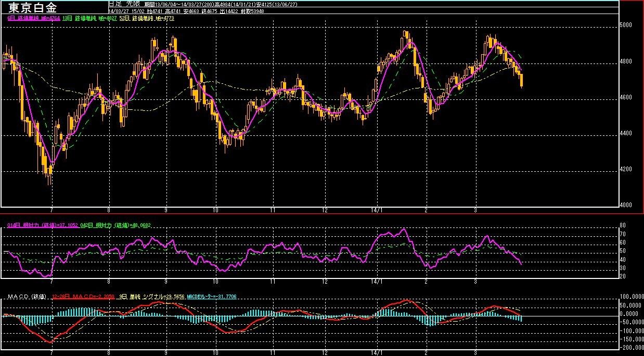Select the 13日 終値単純 MA=4827 legend
This screenshot has width=644, height=356.
tap(89, 18)
